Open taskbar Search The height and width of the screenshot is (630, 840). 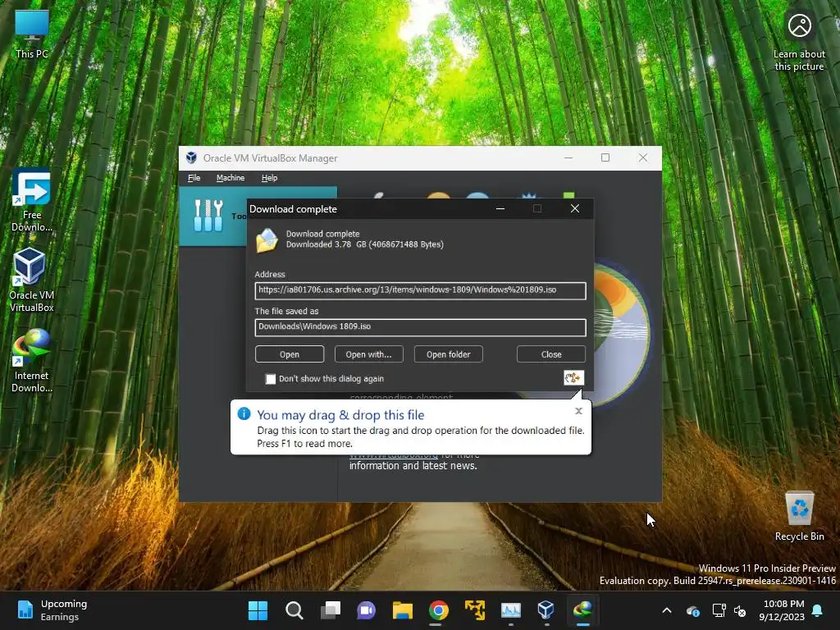(294, 610)
